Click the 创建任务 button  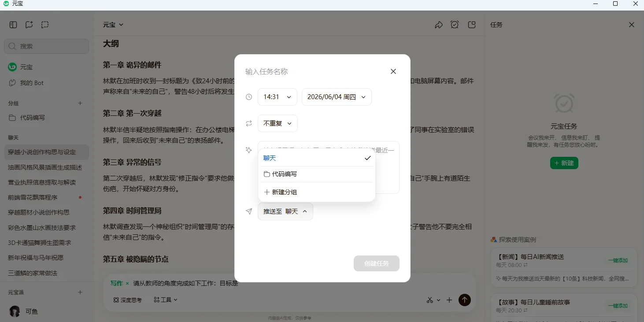click(377, 263)
